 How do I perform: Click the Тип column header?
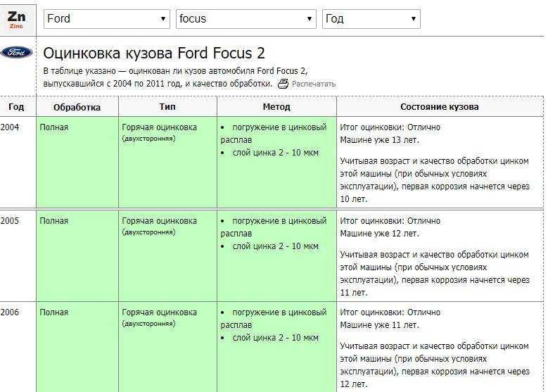click(x=167, y=107)
